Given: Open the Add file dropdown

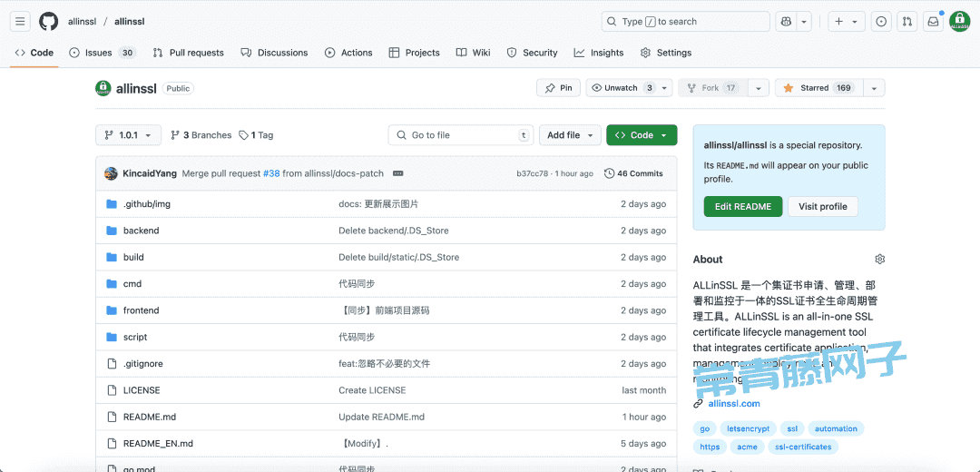Looking at the screenshot, I should 570,135.
